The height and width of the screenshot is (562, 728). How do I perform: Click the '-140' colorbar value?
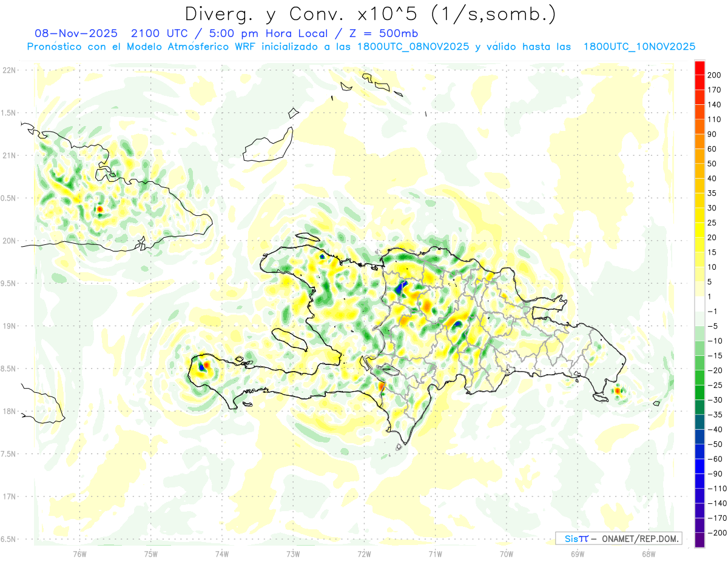716,503
